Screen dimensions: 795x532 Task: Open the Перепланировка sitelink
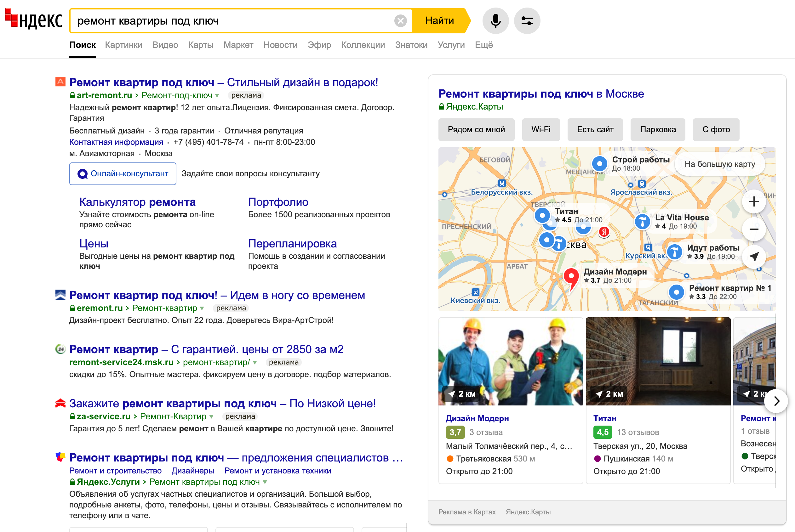(292, 244)
